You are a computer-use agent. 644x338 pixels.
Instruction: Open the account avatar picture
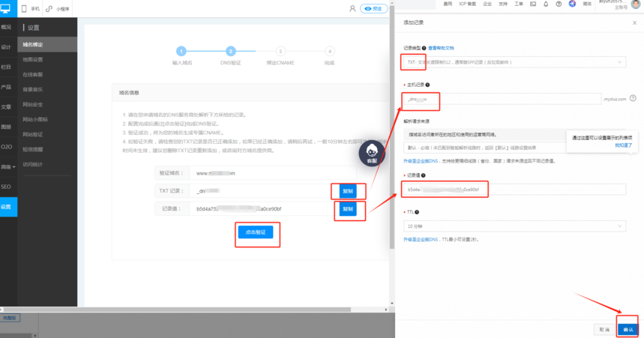tap(636, 4)
